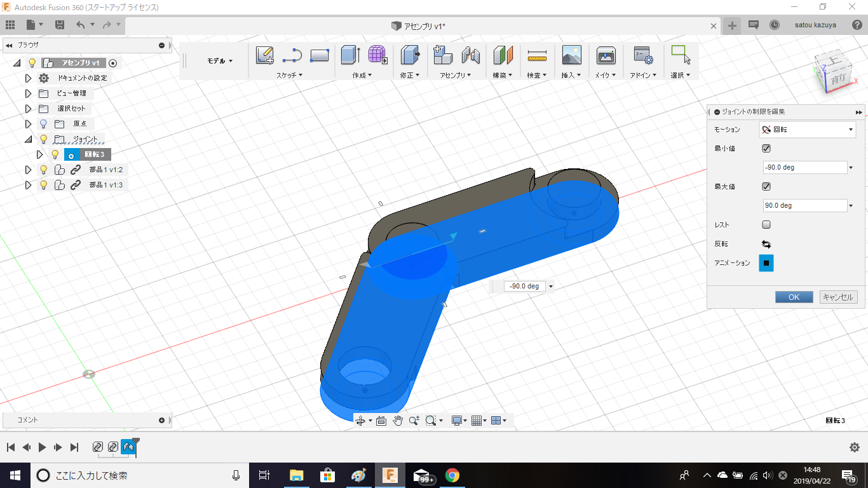Open the 検査 menu

coord(537,75)
